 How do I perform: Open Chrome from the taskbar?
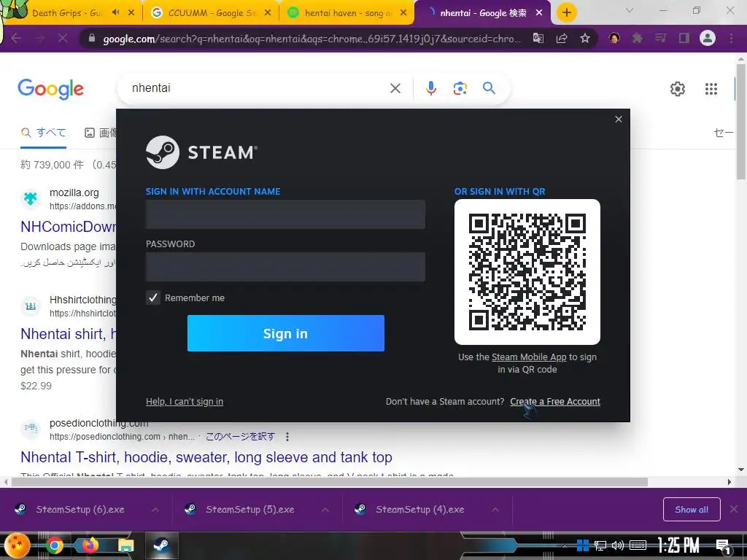[x=54, y=545]
